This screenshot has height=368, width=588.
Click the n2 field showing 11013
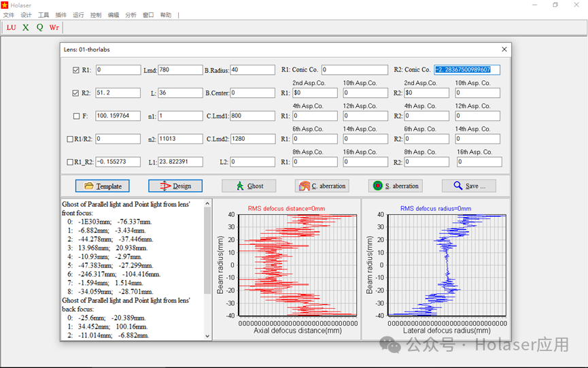180,139
